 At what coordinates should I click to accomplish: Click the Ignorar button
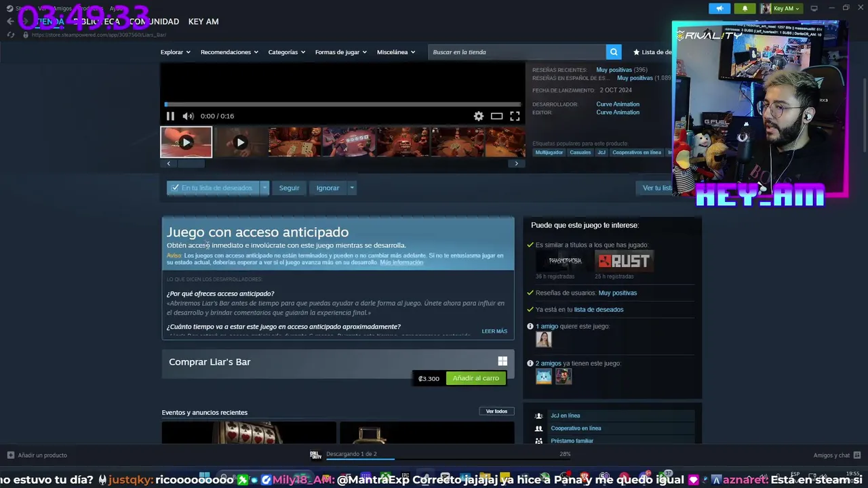point(328,188)
